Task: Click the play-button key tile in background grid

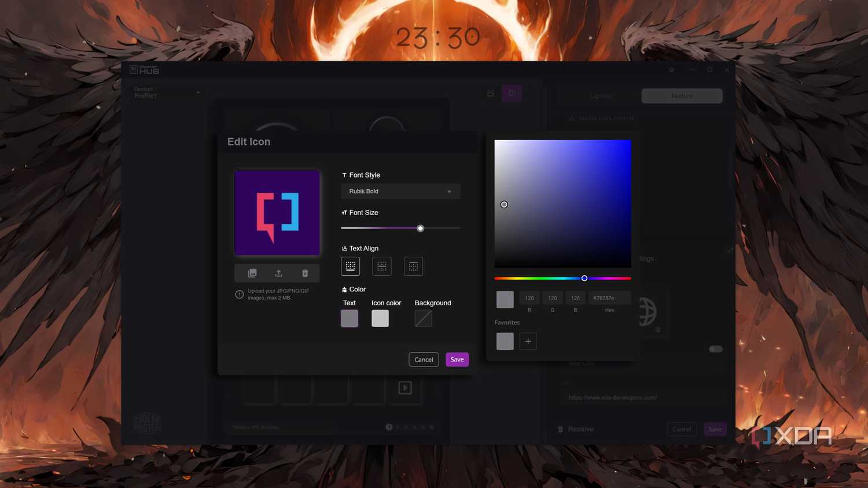Action: point(405,387)
